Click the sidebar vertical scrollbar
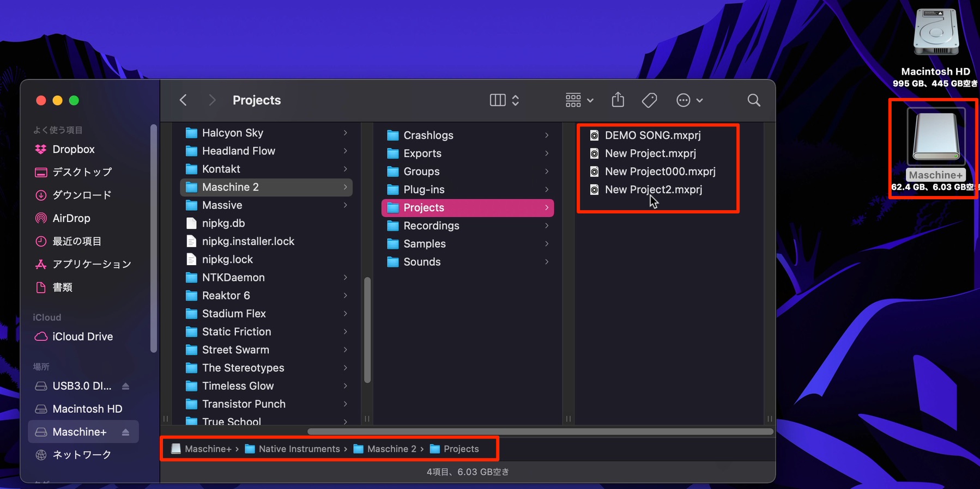This screenshot has height=489, width=980. (x=154, y=239)
